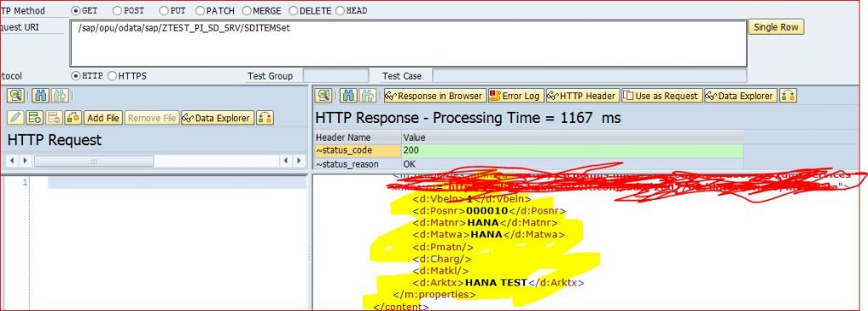Click the Remove File button

tap(153, 118)
